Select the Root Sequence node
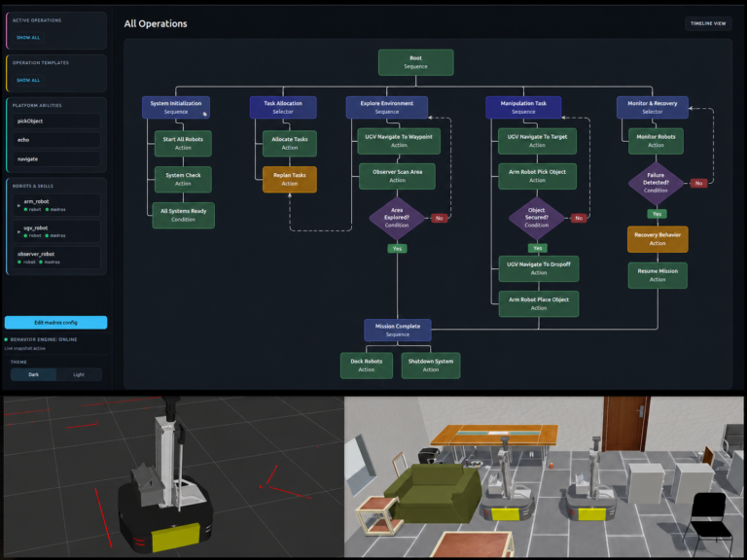 (416, 62)
